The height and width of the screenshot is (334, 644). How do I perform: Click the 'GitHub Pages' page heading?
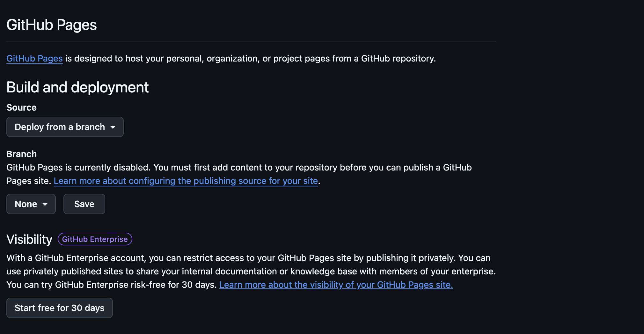52,25
